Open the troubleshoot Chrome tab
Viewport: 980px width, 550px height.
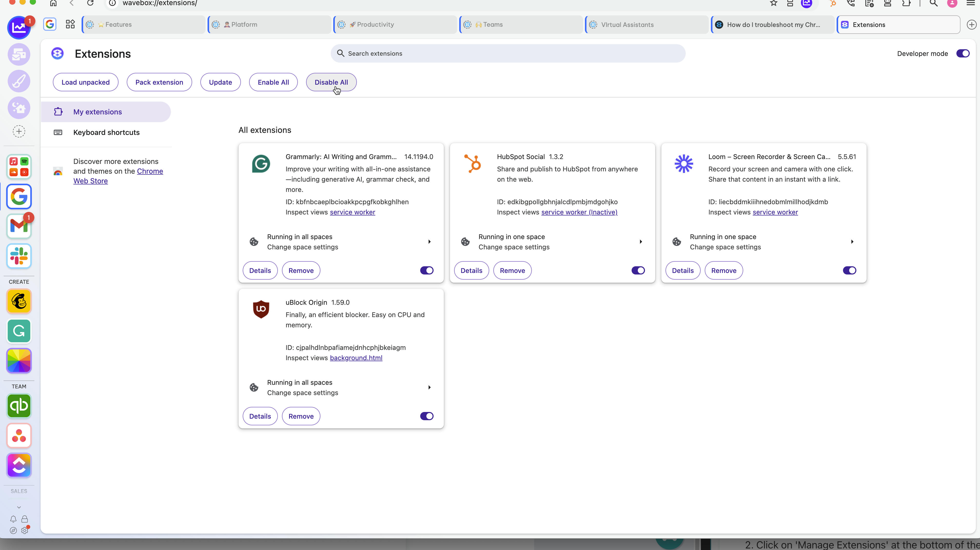pos(773,25)
